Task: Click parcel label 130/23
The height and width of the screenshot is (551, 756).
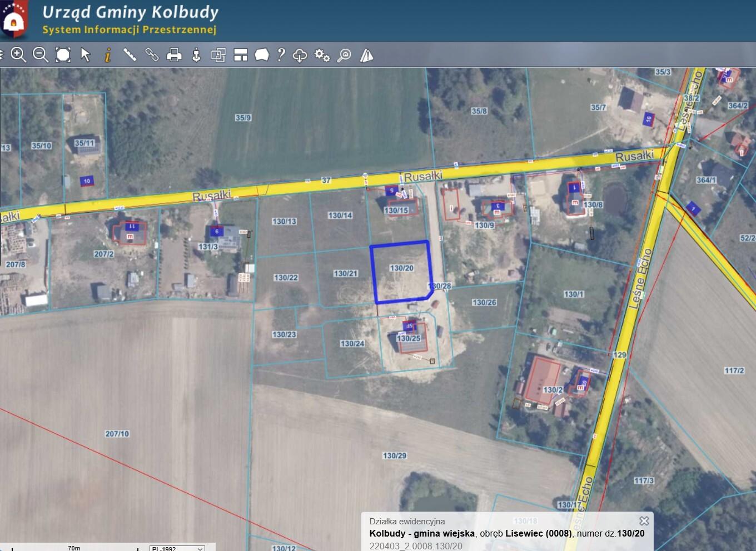Action: tap(284, 334)
